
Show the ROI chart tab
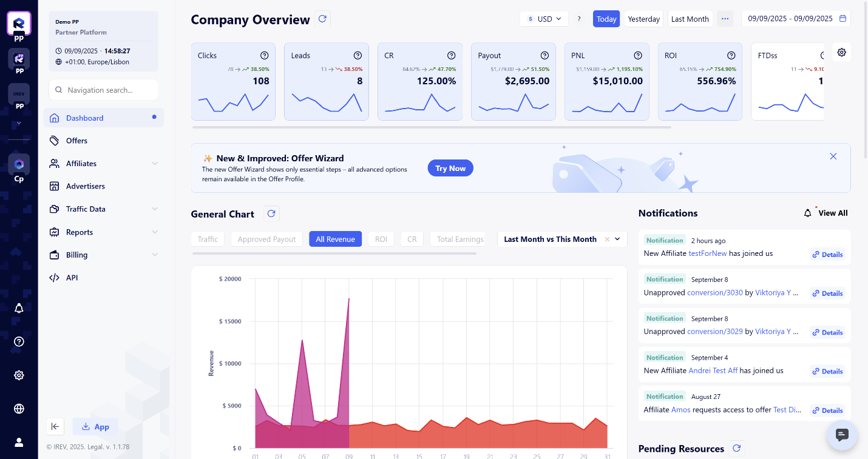[381, 240]
